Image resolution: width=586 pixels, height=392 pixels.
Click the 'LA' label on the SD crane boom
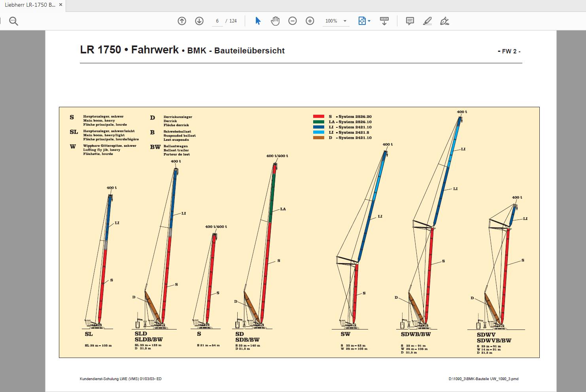click(283, 209)
